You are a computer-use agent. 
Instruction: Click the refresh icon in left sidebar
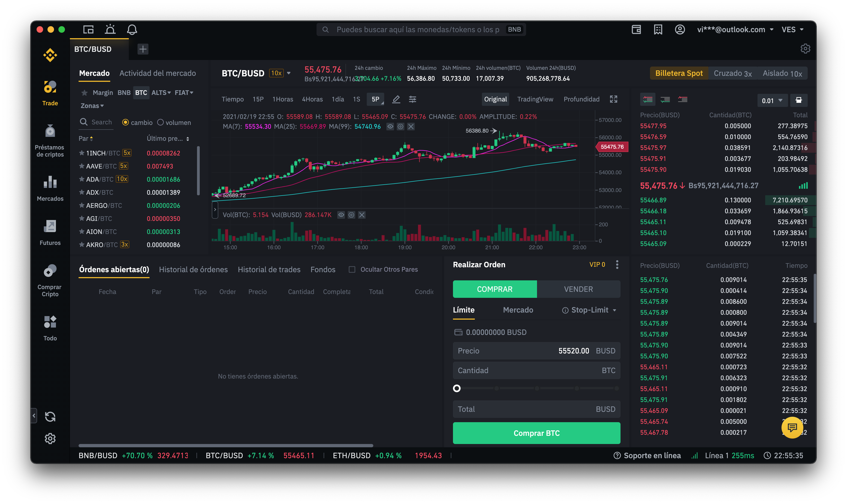50,416
